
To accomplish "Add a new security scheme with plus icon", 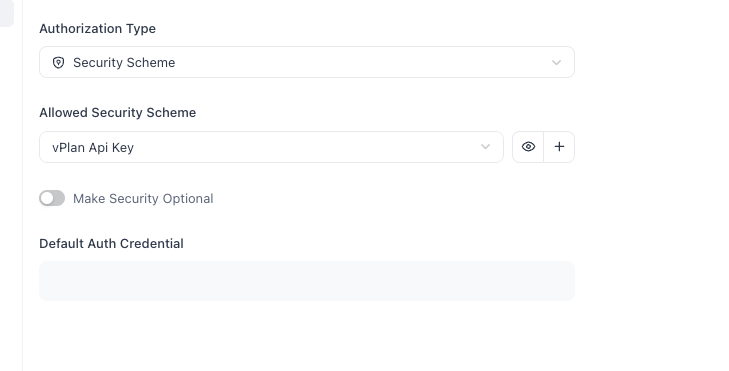I will point(559,147).
